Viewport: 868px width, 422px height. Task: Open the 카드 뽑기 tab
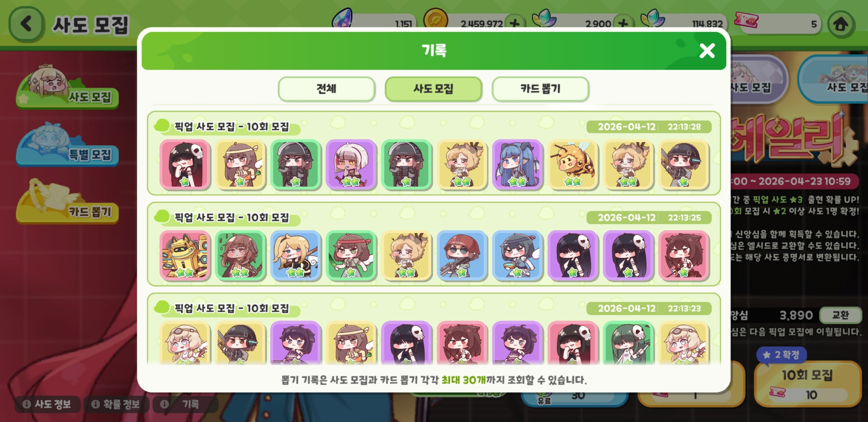(540, 89)
